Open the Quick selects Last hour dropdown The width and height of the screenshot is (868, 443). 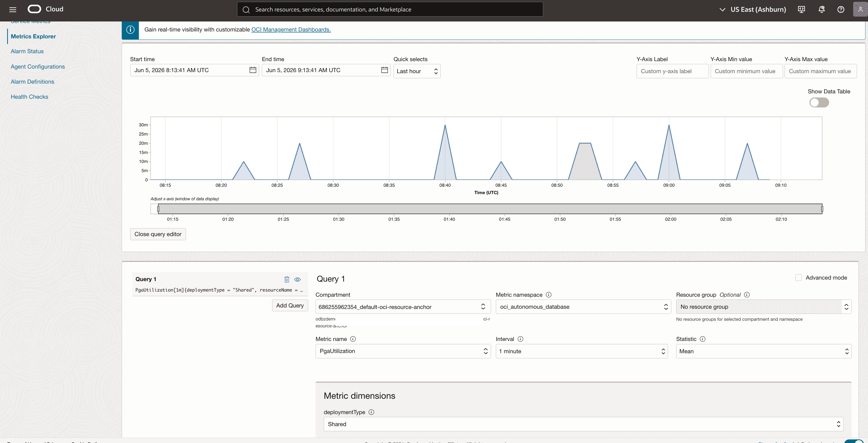[x=417, y=71]
